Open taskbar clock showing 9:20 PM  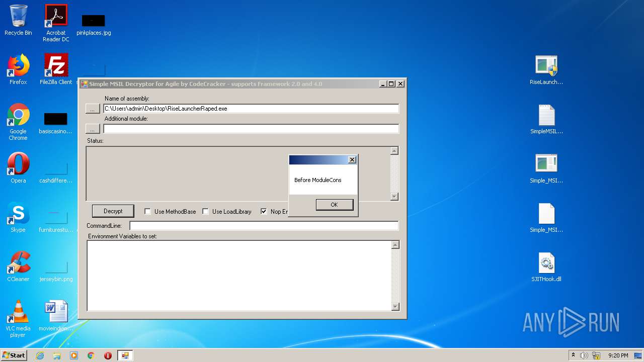[618, 355]
